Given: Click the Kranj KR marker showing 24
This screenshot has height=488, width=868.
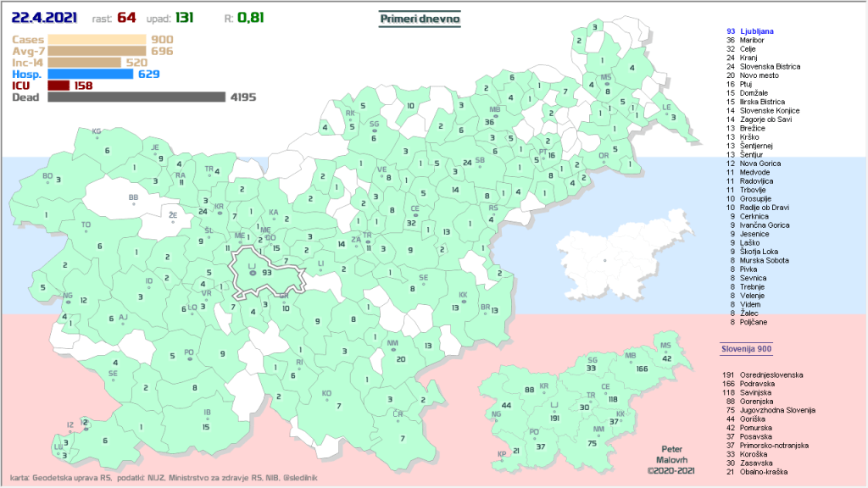Looking at the screenshot, I should pos(219,212).
